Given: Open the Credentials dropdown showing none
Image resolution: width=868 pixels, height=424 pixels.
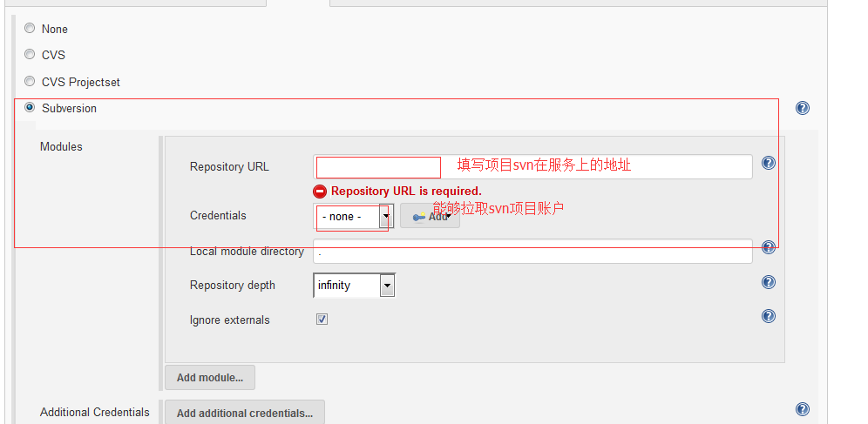Looking at the screenshot, I should click(x=353, y=216).
